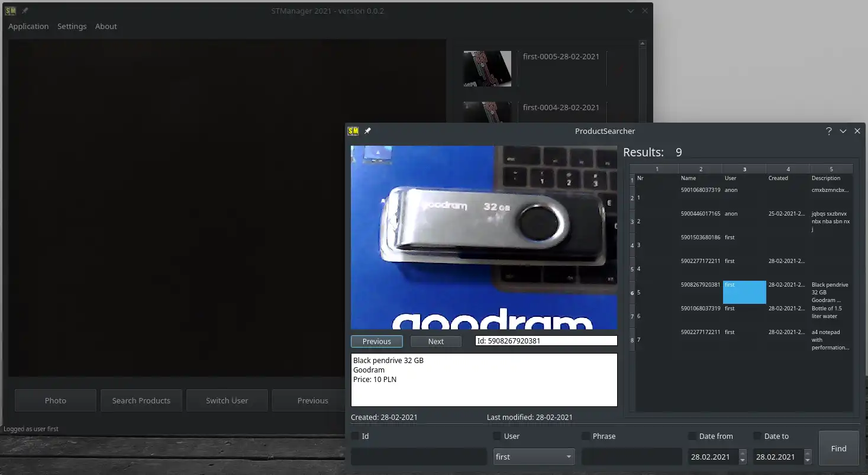Enable the User filter checkbox

[497, 436]
